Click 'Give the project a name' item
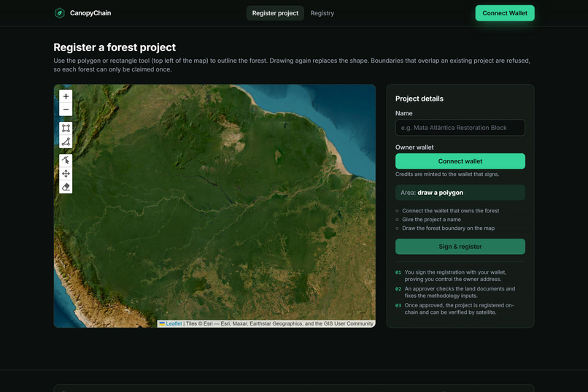 coord(431,220)
